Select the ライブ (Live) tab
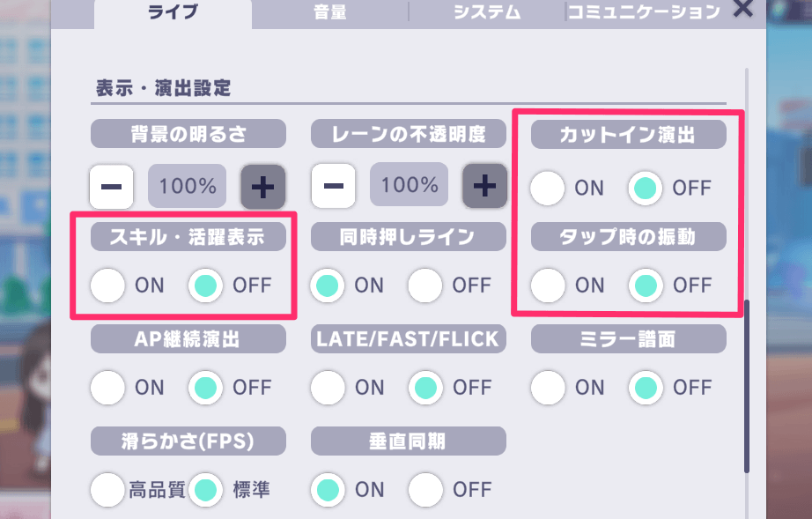This screenshot has width=812, height=519. click(x=173, y=12)
